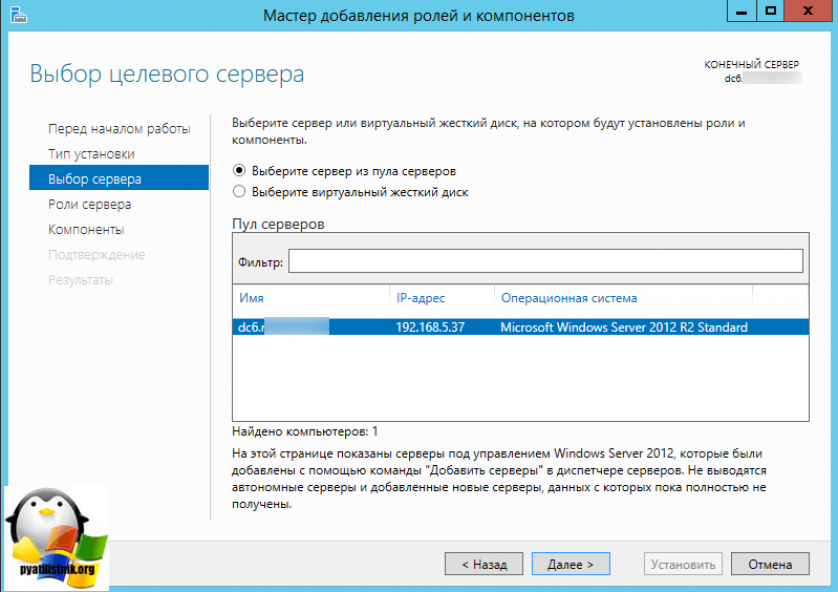Click the 'Далее >' button

(570, 564)
